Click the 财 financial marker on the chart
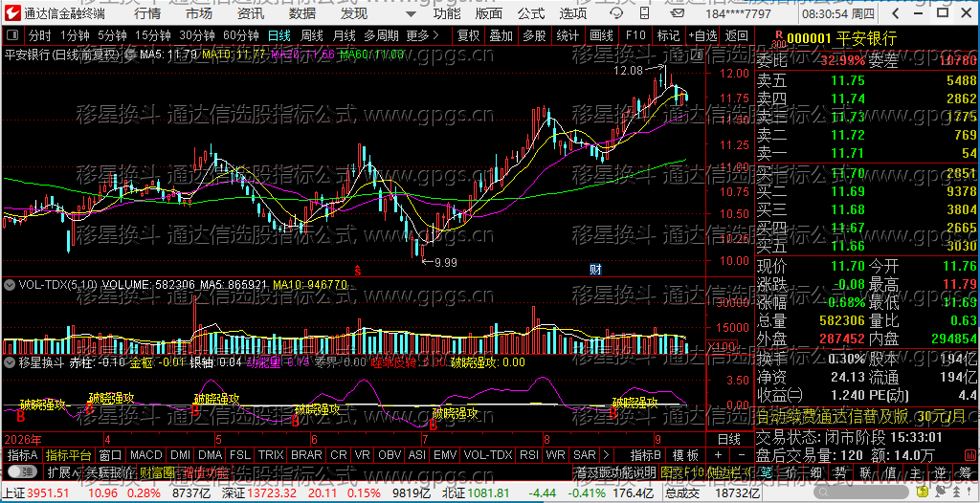This screenshot has height=503, width=980. coord(595,270)
